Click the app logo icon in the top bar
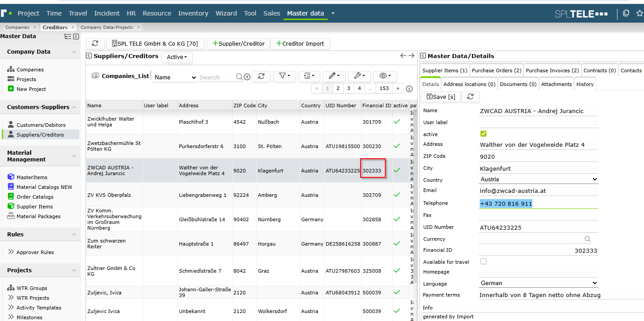 pos(6,13)
